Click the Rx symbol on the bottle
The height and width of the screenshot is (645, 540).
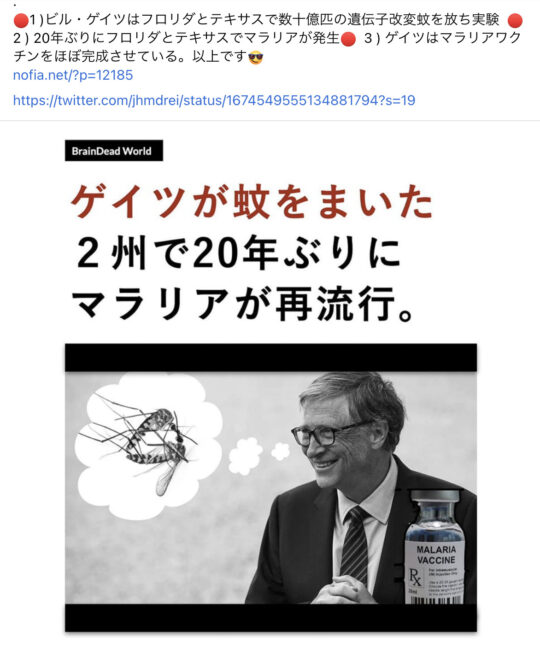[x=415, y=577]
